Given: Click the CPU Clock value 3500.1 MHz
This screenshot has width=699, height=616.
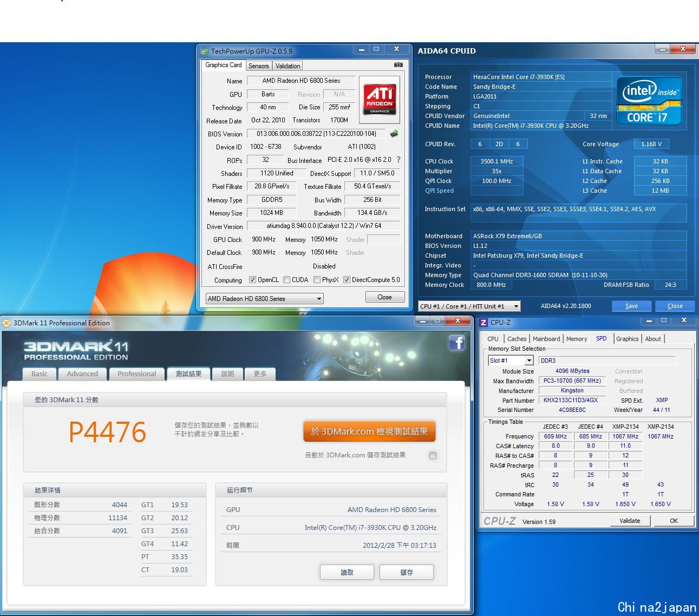Looking at the screenshot, I should (497, 161).
